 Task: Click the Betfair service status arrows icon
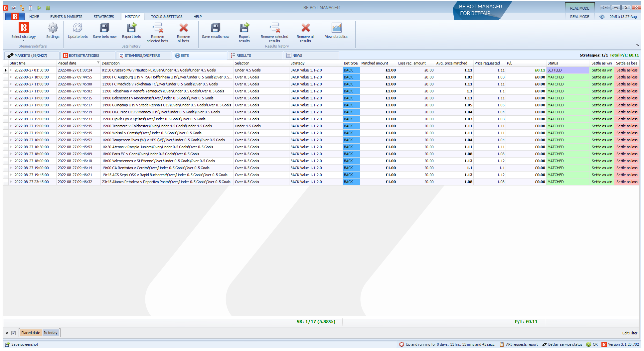(544, 344)
